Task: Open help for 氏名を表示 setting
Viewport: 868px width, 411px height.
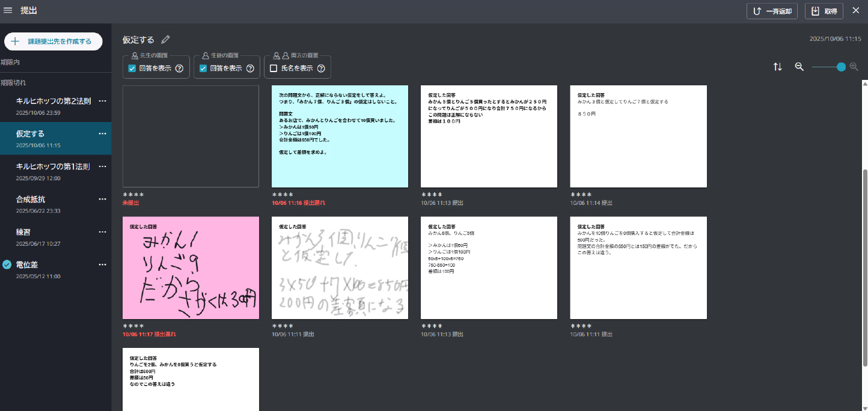Action: point(320,68)
